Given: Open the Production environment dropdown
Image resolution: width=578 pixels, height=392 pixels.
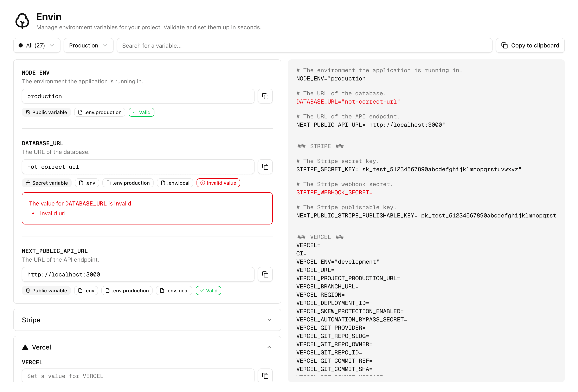Looking at the screenshot, I should tap(88, 45).
